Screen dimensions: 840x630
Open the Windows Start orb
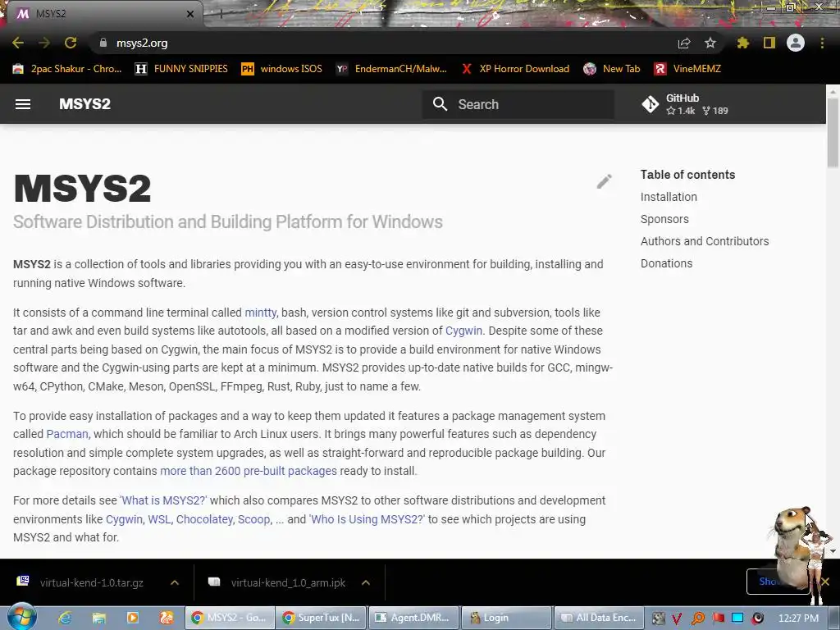click(21, 617)
